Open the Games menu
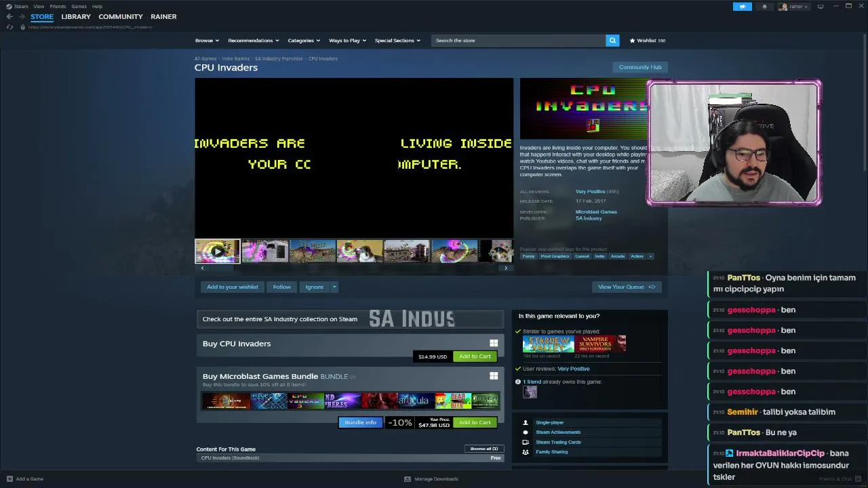Image resolution: width=868 pixels, height=488 pixels. 79,7
